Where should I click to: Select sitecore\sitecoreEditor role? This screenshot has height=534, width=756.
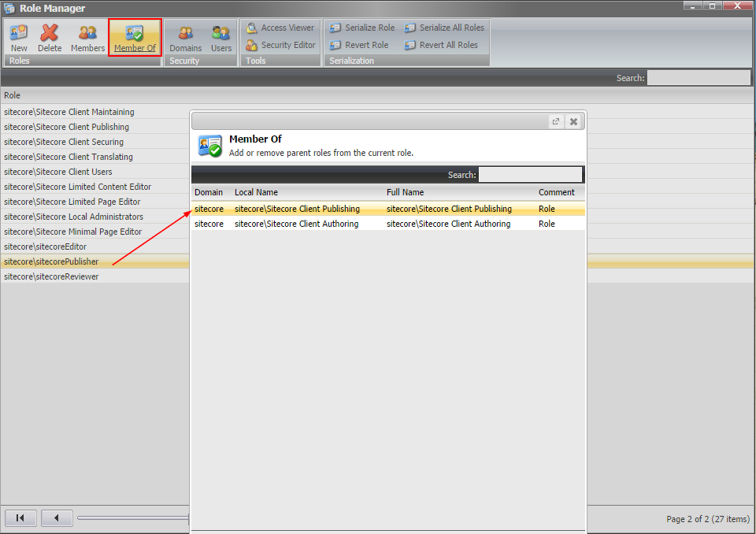[95, 247]
